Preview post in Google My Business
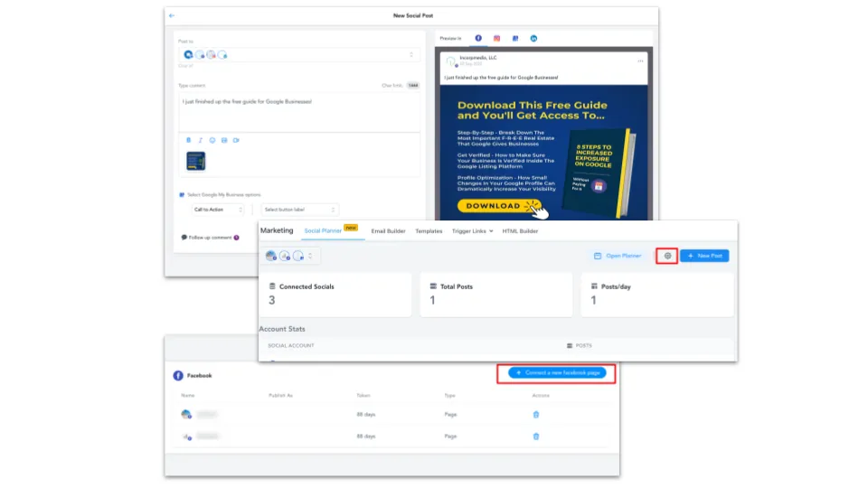The width and height of the screenshot is (868, 488). [x=515, y=38]
